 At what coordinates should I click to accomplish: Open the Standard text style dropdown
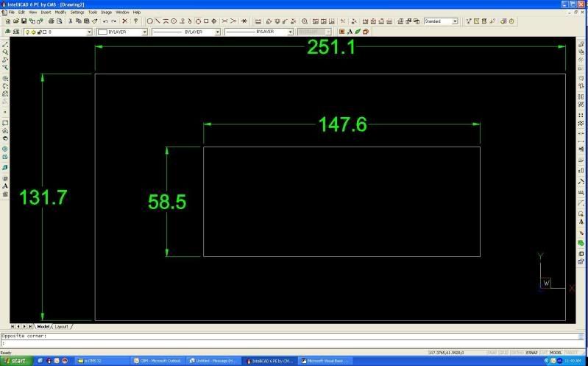[x=455, y=21]
